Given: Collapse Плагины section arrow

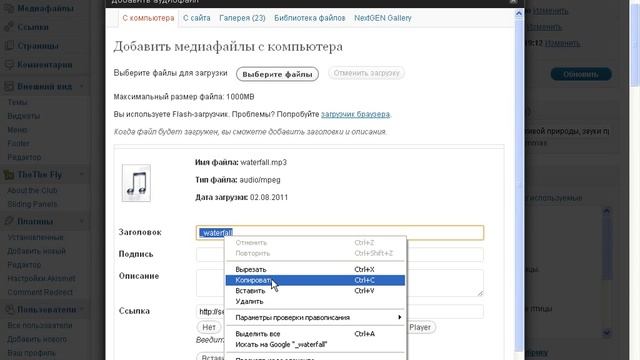Looking at the screenshot, I should 82,221.
